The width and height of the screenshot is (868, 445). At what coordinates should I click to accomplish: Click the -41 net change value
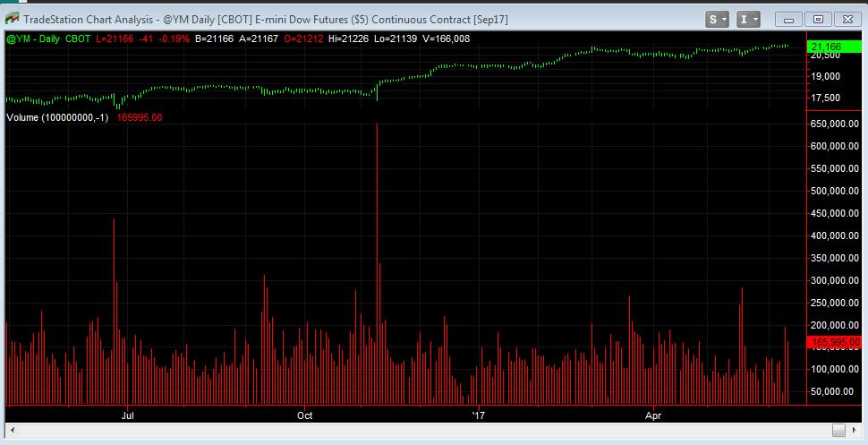pyautogui.click(x=146, y=39)
